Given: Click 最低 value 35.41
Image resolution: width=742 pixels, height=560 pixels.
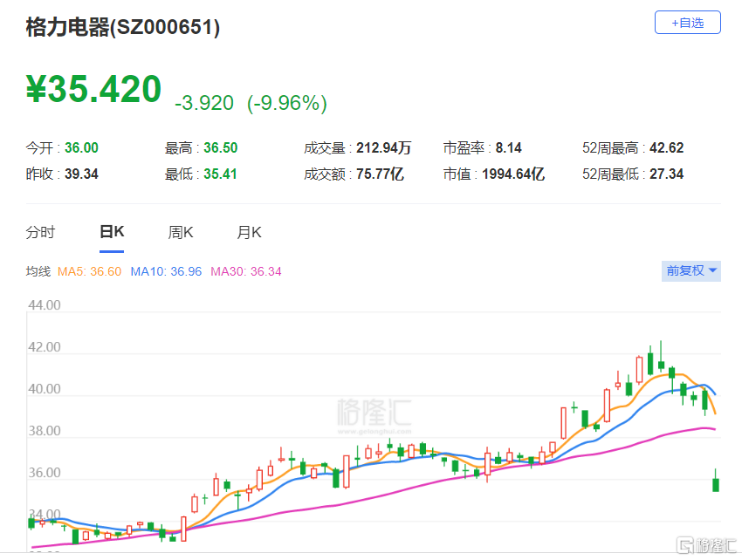Looking at the screenshot, I should point(220,174).
